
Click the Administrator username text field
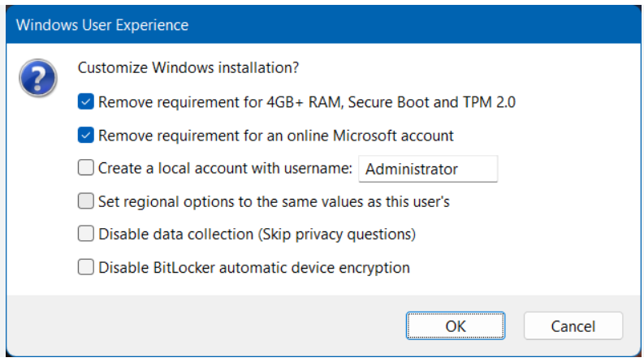428,169
